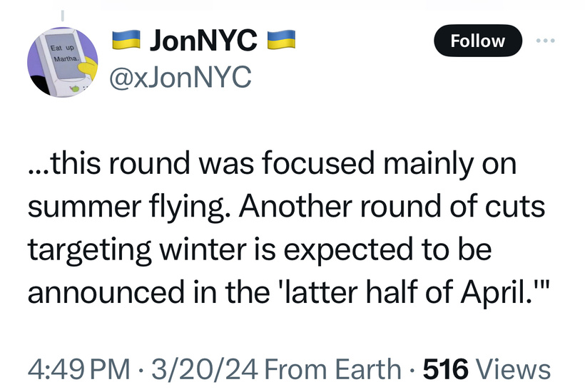Click the thread connector line above avatar

click(62, 15)
